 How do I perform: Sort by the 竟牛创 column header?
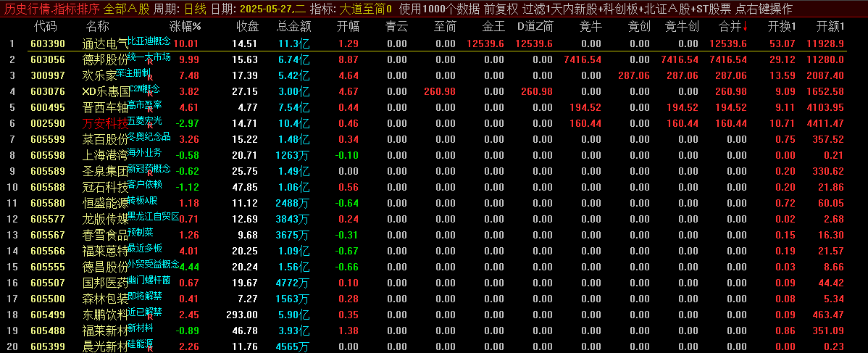[x=682, y=26]
